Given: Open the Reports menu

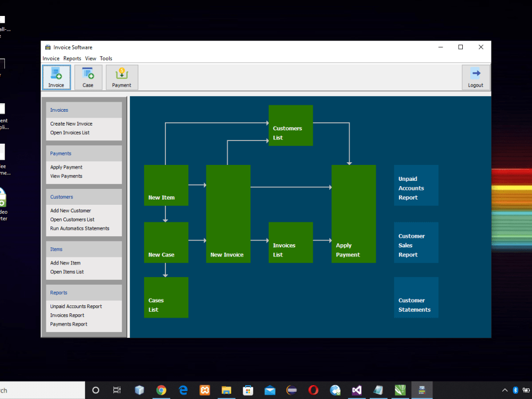Looking at the screenshot, I should click(x=72, y=59).
